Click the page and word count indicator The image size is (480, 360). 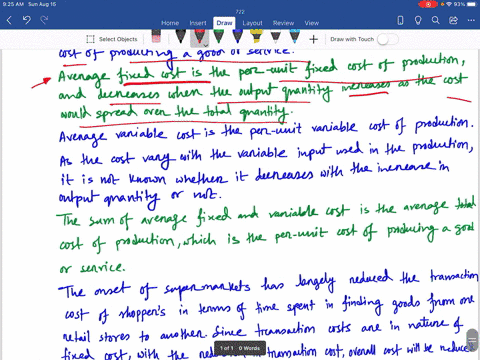240,348
